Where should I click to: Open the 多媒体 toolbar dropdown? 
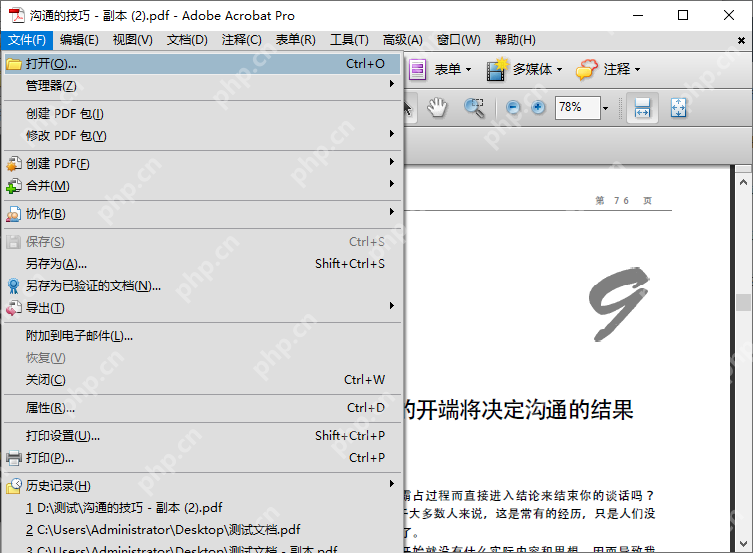tap(559, 70)
